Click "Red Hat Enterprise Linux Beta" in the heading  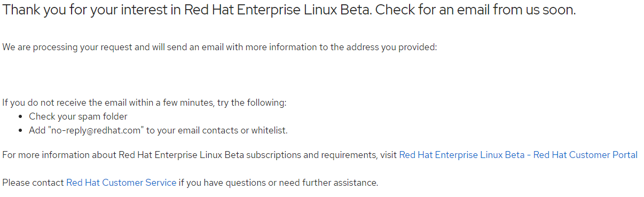coord(278,10)
